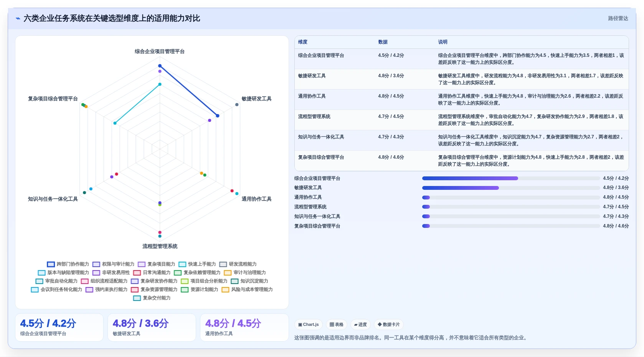Hide the 资源计划能力 series
The image size is (644, 357).
pyautogui.click(x=200, y=290)
